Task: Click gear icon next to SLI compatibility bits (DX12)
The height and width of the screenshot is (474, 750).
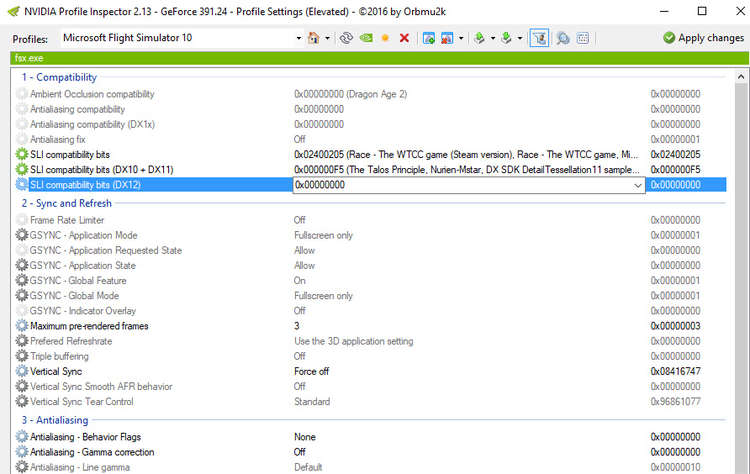Action: [22, 185]
